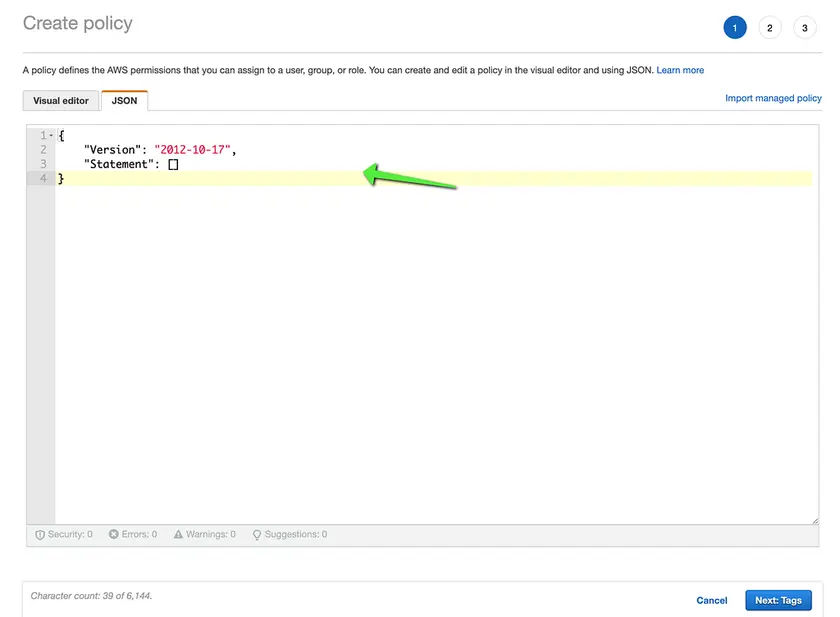
Task: Click the Suggestions lightbulb icon
Action: coord(257,535)
